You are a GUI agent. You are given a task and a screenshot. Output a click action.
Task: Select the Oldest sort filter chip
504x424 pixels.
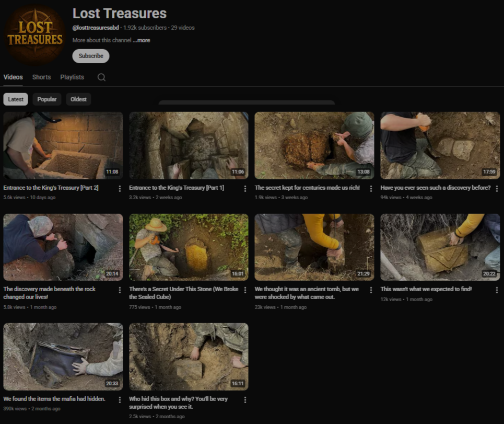(78, 99)
